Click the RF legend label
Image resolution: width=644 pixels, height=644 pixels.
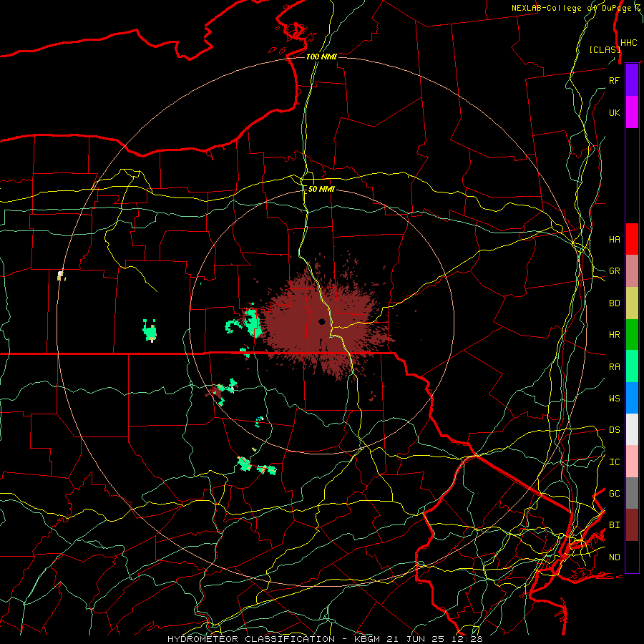(614, 80)
